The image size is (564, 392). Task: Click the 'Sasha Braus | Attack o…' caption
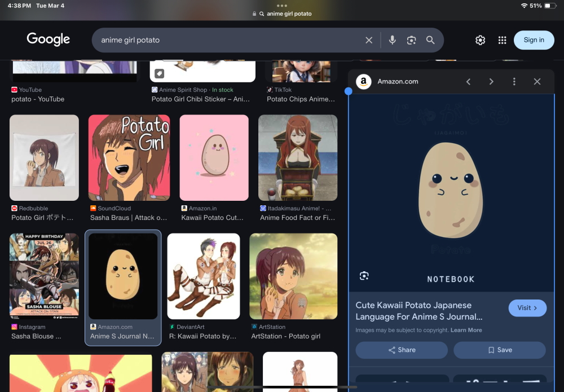point(129,218)
